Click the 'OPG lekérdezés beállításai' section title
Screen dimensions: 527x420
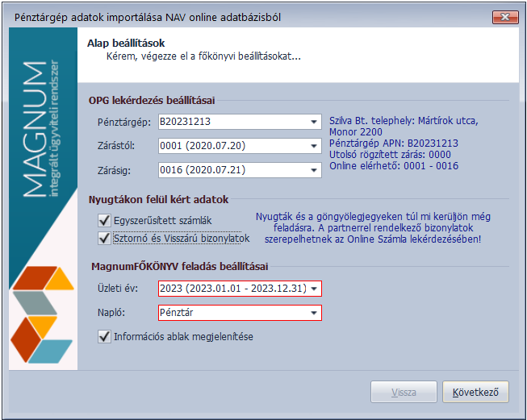pyautogui.click(x=152, y=101)
